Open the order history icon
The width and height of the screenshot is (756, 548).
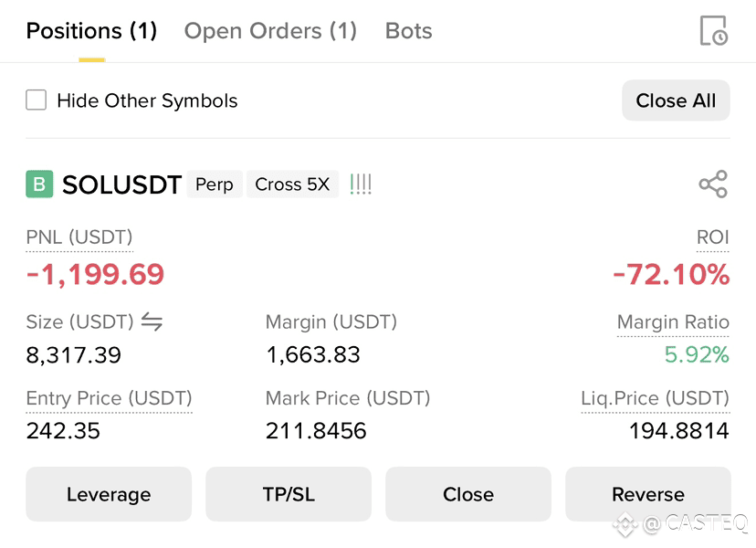(x=714, y=31)
